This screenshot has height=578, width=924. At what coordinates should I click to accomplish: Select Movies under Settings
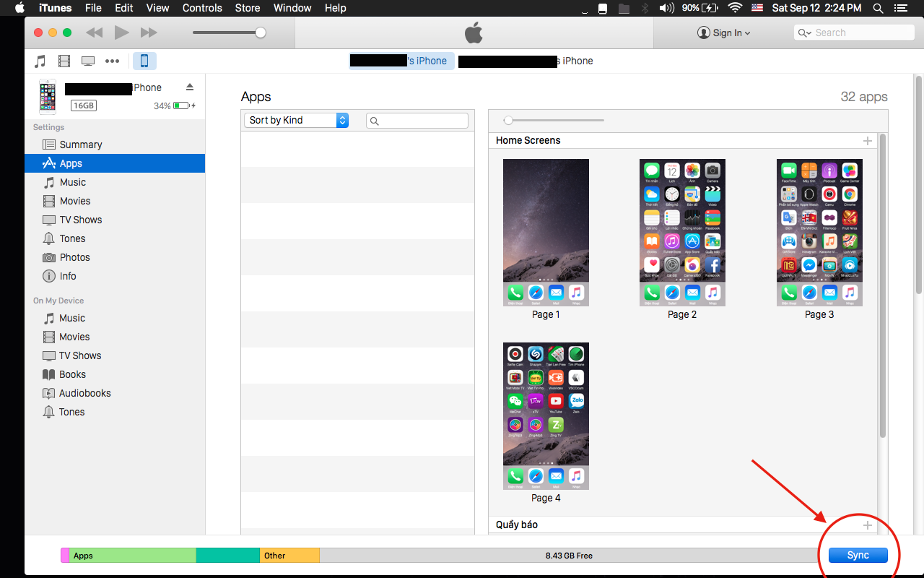[x=115, y=201]
